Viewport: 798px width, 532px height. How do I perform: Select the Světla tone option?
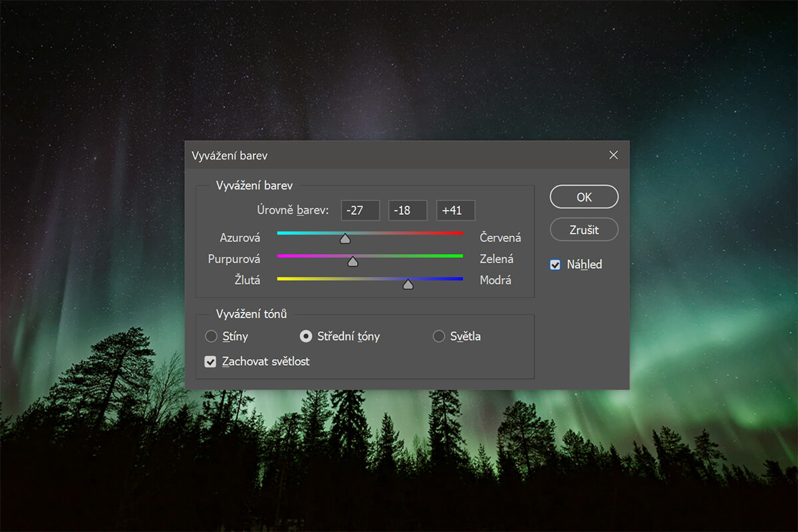click(439, 336)
